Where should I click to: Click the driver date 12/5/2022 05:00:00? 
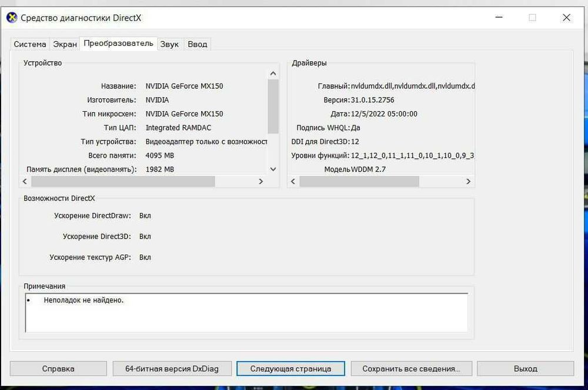coord(384,114)
